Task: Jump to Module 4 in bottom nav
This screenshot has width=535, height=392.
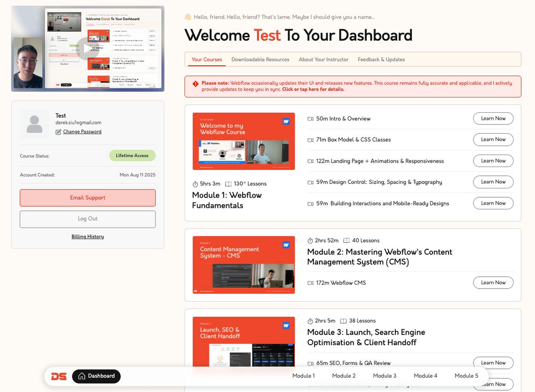Action: 425,376
